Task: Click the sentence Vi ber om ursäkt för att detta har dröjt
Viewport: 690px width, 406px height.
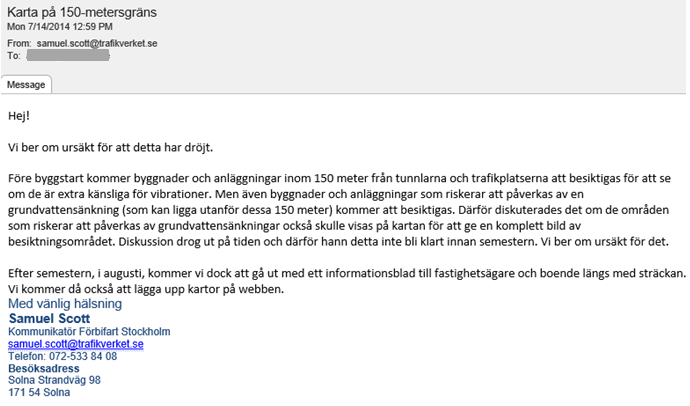Action: click(x=110, y=147)
